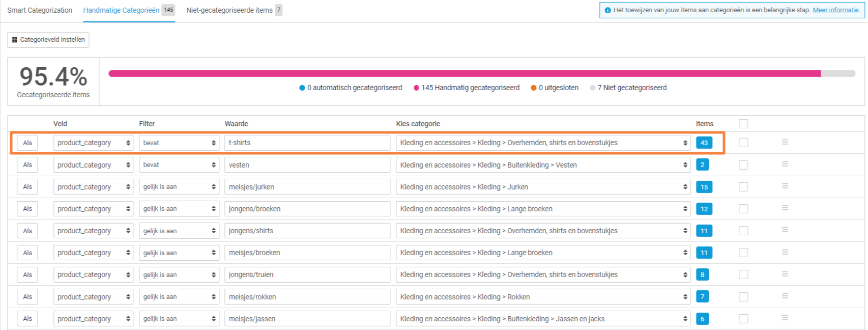Screen dimensions: 868x330
Task: Click the 12 items badge for jongens/broeken
Action: [x=704, y=209]
